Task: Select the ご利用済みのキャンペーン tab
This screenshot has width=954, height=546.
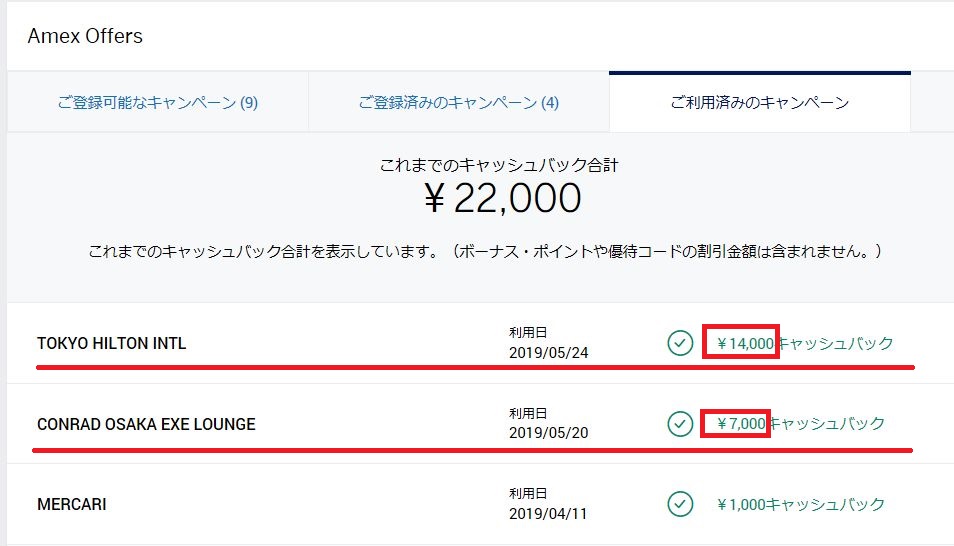Action: (x=759, y=102)
